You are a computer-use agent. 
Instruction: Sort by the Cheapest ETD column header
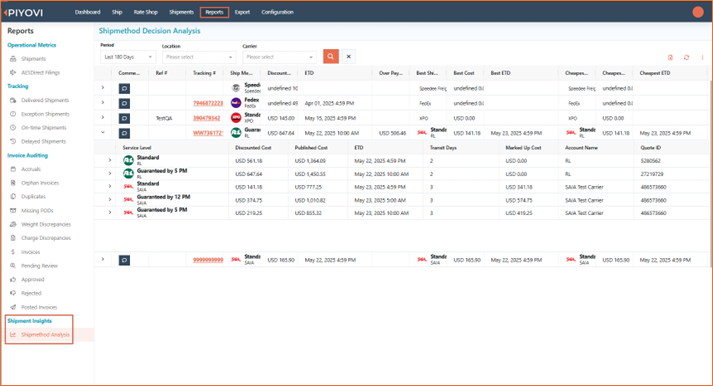pyautogui.click(x=655, y=73)
